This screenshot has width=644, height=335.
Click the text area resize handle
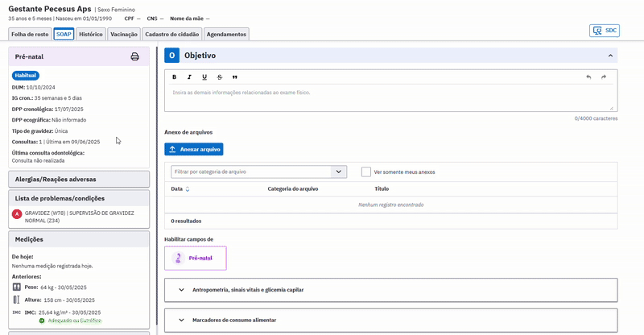pos(611,108)
